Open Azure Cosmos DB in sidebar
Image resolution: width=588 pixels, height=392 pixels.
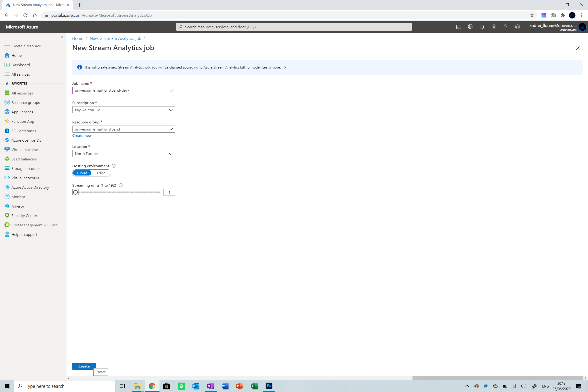pos(26,140)
